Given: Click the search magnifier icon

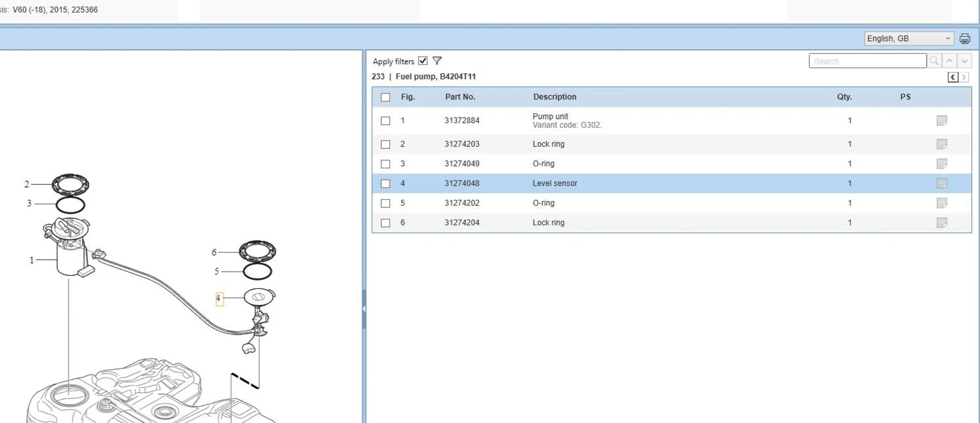Looking at the screenshot, I should pyautogui.click(x=934, y=61).
